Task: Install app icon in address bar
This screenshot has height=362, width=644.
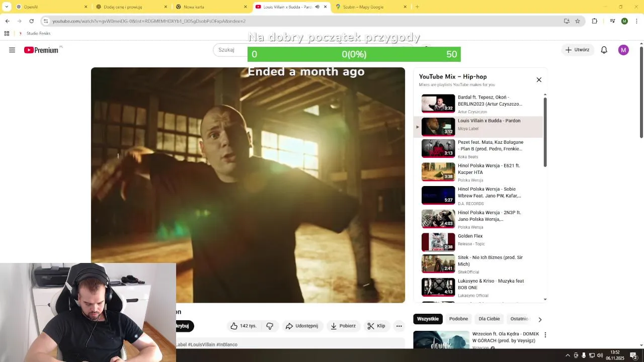Action: coord(567,21)
